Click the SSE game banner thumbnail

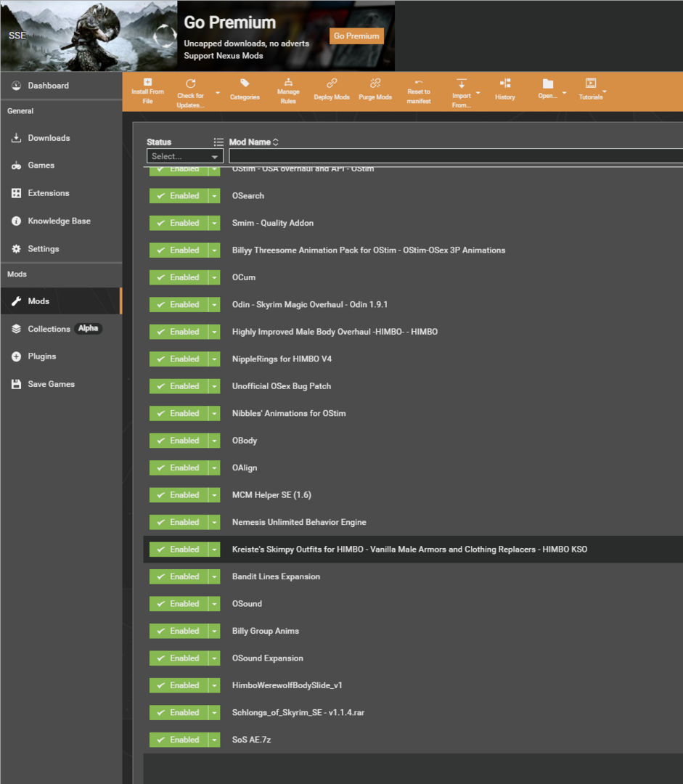click(x=89, y=36)
